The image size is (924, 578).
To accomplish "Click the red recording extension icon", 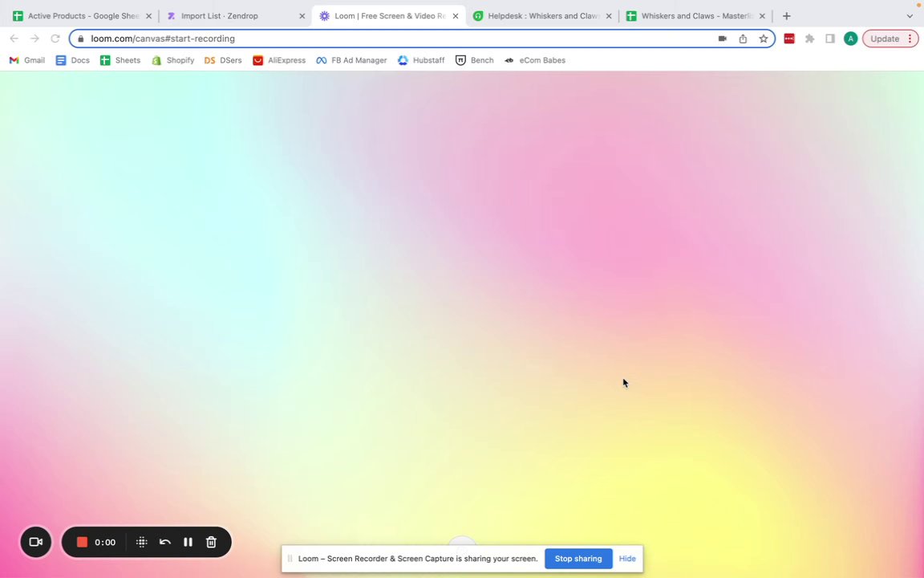I will pos(789,39).
